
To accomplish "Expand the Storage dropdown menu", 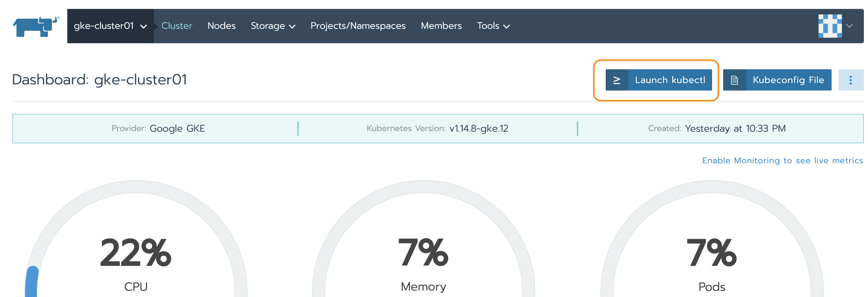I will (273, 26).
